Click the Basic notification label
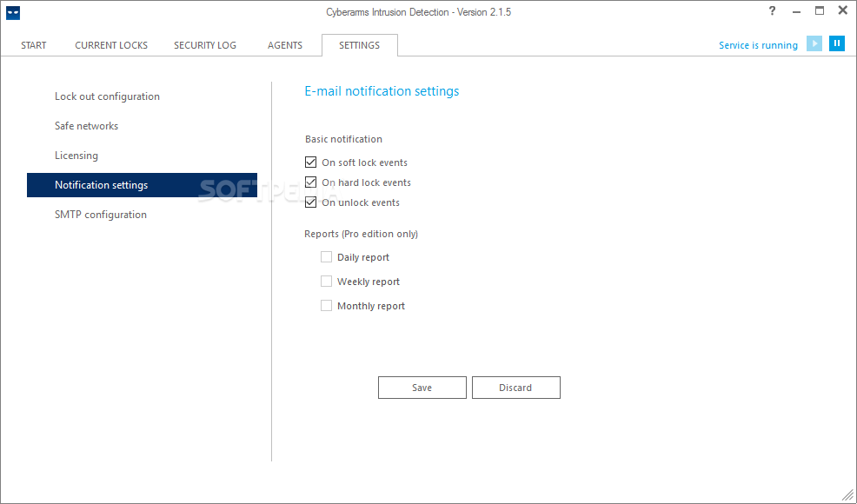This screenshot has height=504, width=857. coord(344,139)
